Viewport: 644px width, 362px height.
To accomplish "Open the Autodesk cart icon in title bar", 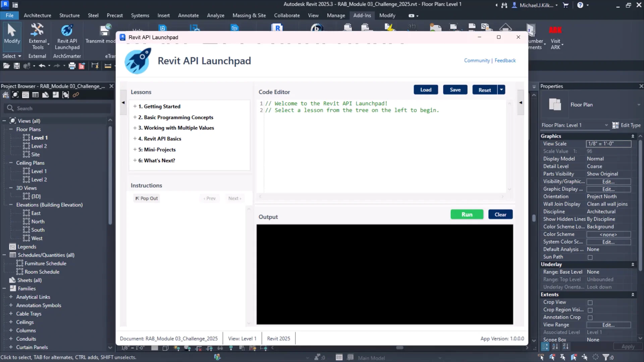I will point(566,5).
